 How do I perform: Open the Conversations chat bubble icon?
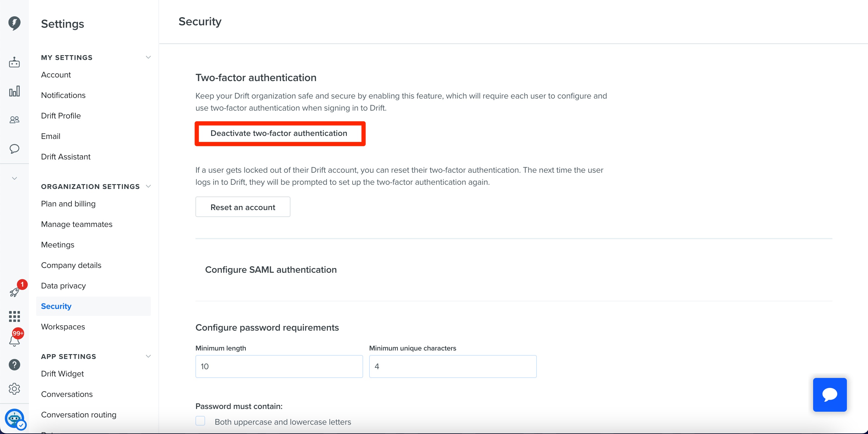pyautogui.click(x=14, y=149)
